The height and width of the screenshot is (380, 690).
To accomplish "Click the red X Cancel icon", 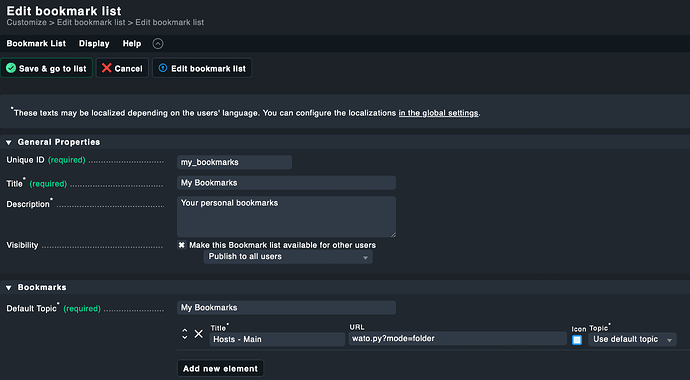I will [x=106, y=68].
